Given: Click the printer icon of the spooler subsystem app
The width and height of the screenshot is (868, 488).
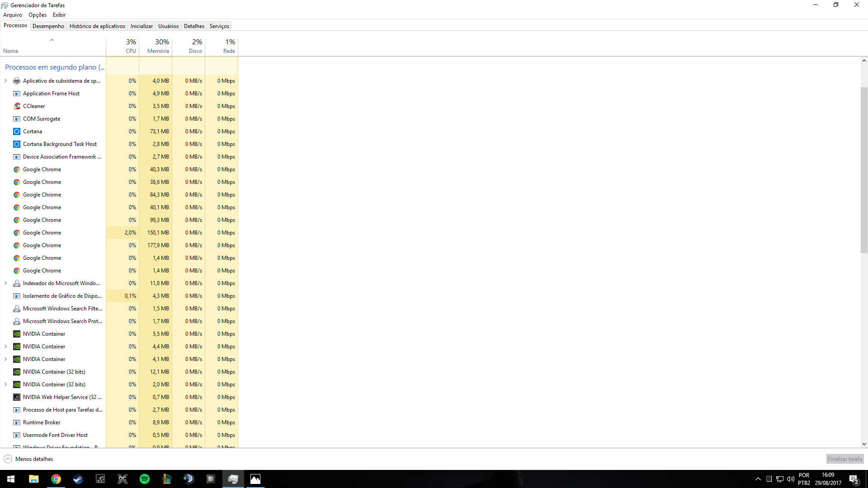Looking at the screenshot, I should pyautogui.click(x=17, y=81).
